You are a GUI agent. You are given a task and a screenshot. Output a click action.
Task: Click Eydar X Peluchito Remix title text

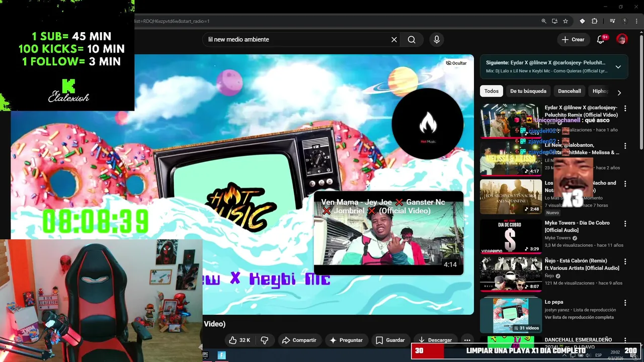tap(581, 111)
